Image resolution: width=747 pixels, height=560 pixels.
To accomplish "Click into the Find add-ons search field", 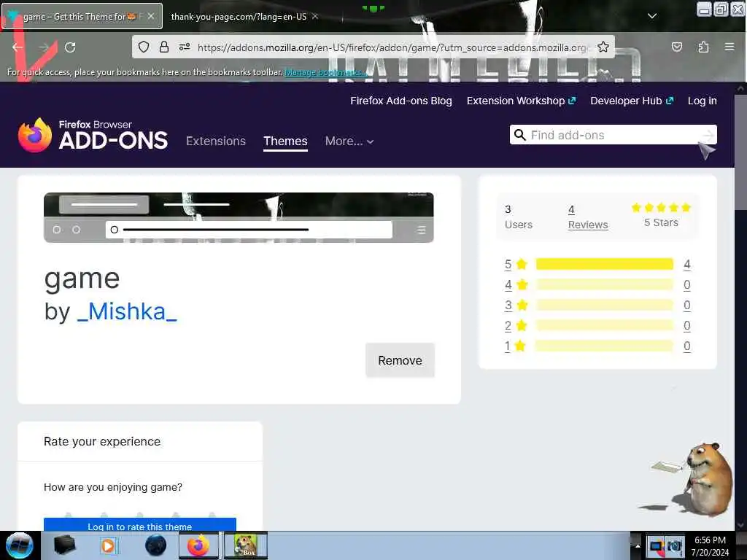I will [x=614, y=135].
